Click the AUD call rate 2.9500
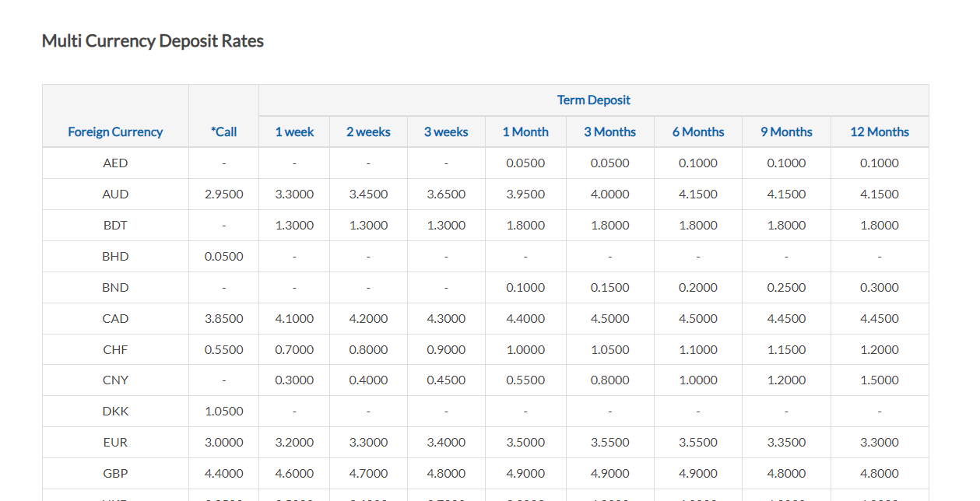This screenshot has height=501, width=980. coord(223,194)
